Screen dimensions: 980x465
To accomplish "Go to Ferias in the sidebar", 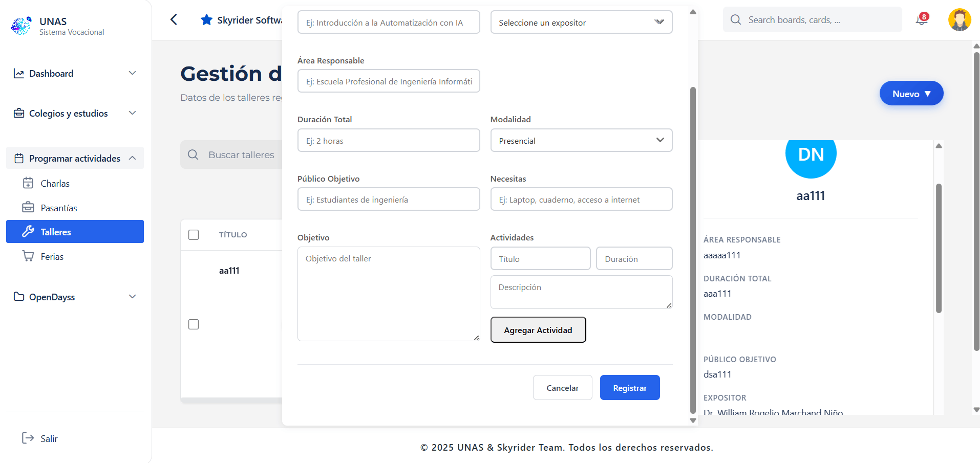I will [52, 256].
